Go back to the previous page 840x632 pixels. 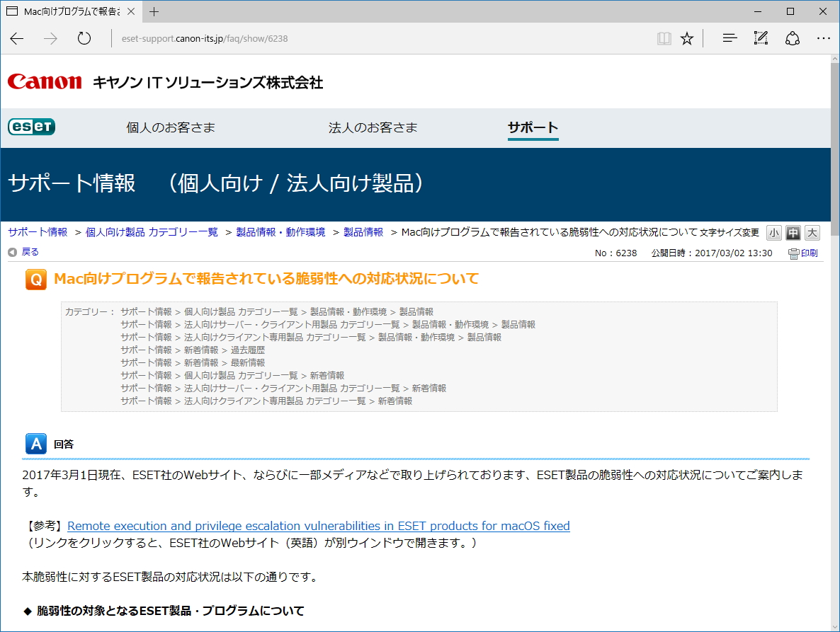17,38
